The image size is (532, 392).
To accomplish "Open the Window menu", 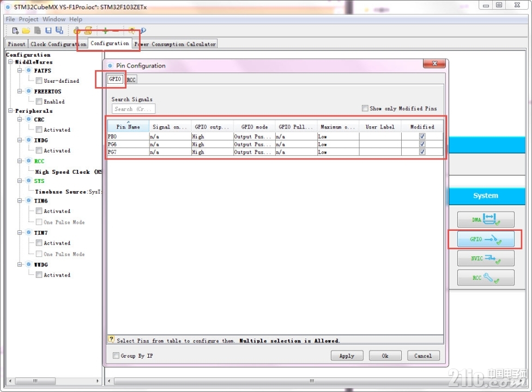I will (54, 19).
